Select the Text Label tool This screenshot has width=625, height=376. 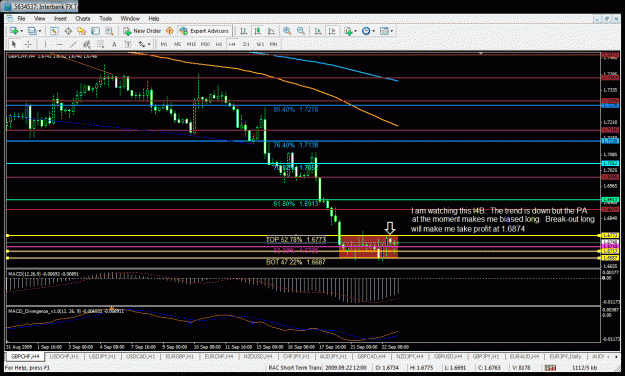[x=128, y=44]
